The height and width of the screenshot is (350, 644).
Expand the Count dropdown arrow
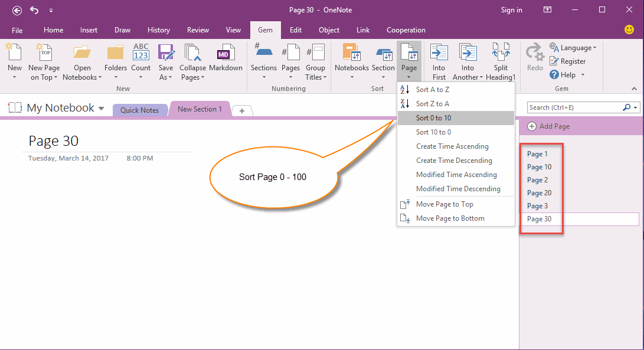(141, 77)
